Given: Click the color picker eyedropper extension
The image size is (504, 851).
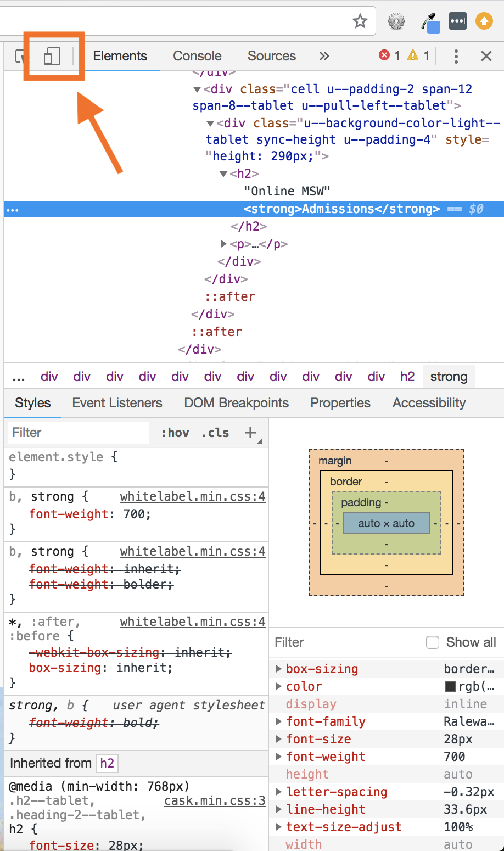Looking at the screenshot, I should click(x=430, y=23).
